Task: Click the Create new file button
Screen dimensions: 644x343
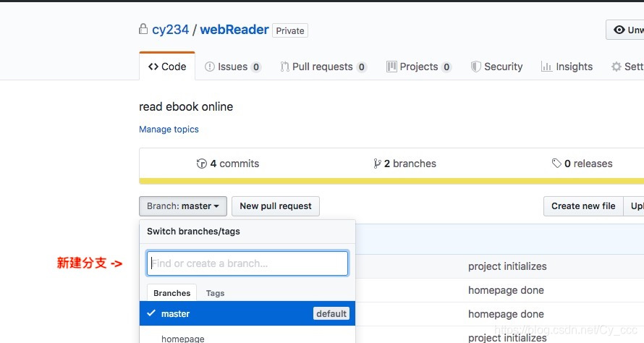Action: click(x=583, y=206)
